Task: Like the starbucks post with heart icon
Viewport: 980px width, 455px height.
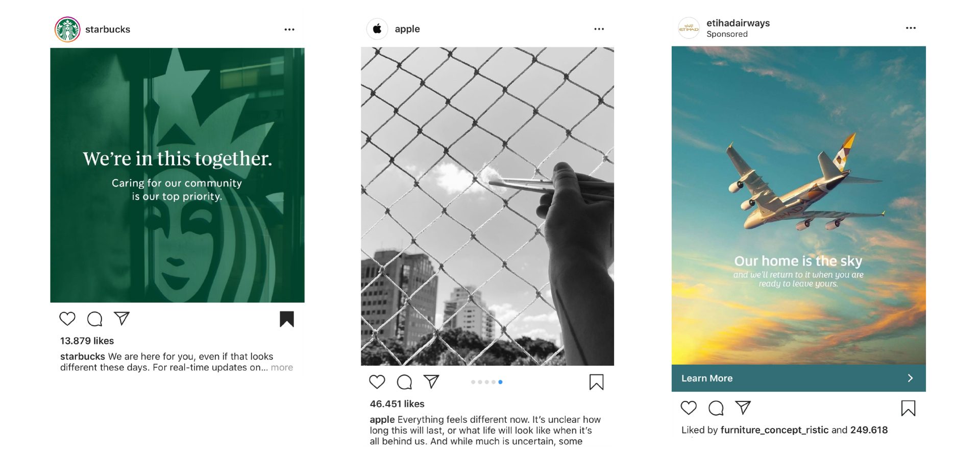Action: [67, 319]
